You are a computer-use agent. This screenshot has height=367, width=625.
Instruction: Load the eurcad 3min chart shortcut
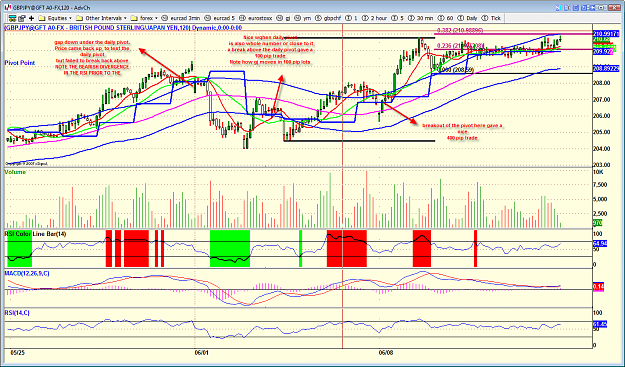(181, 18)
